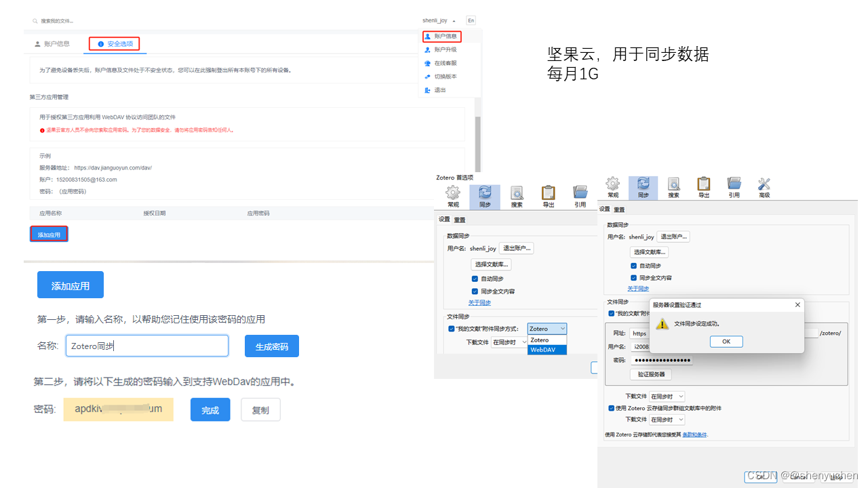Open 搜索 pane in Zotero window with WebDAV list
Image resolution: width=868 pixels, height=488 pixels.
coord(517,197)
